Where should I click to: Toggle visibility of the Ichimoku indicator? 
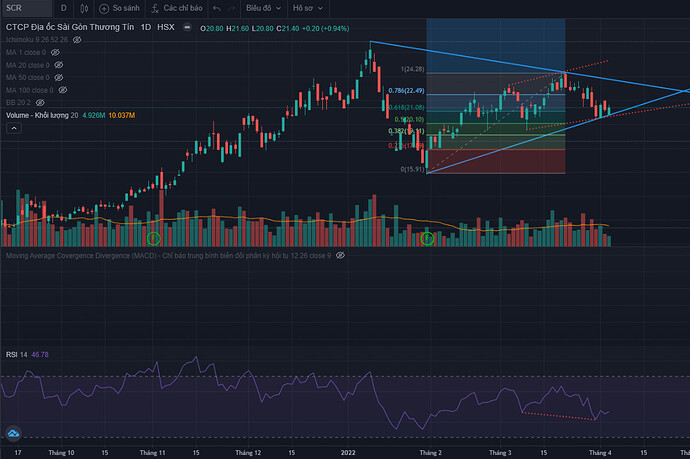pyautogui.click(x=77, y=40)
